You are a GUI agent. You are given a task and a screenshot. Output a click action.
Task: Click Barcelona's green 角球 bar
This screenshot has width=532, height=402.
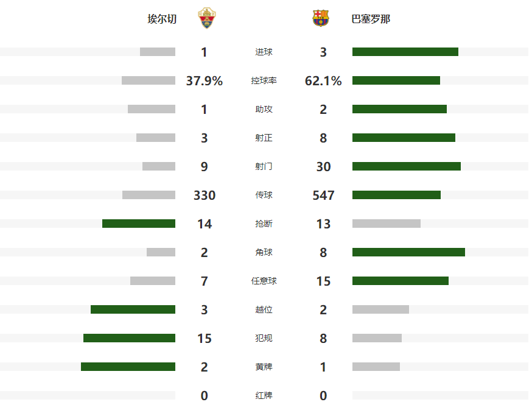click(x=408, y=252)
